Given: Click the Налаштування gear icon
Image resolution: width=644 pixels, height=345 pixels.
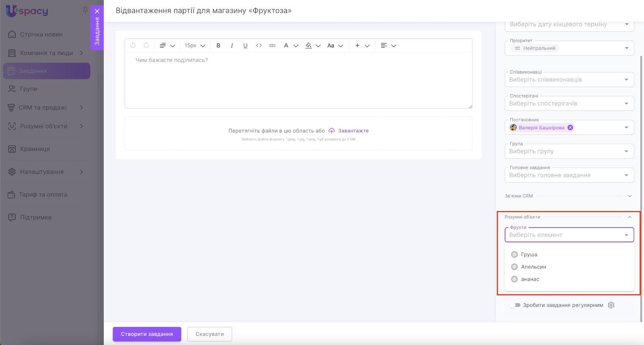Looking at the screenshot, I should [12, 172].
